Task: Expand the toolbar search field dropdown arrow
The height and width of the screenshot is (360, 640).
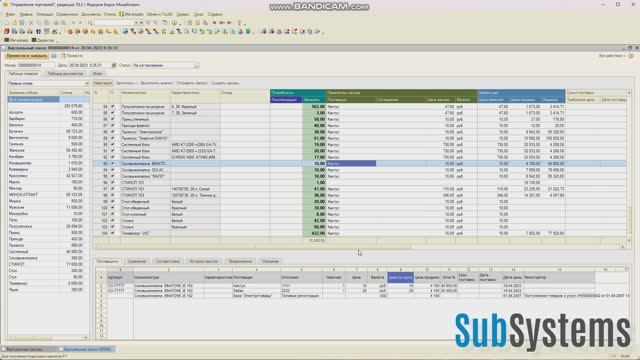Action: tap(136, 23)
